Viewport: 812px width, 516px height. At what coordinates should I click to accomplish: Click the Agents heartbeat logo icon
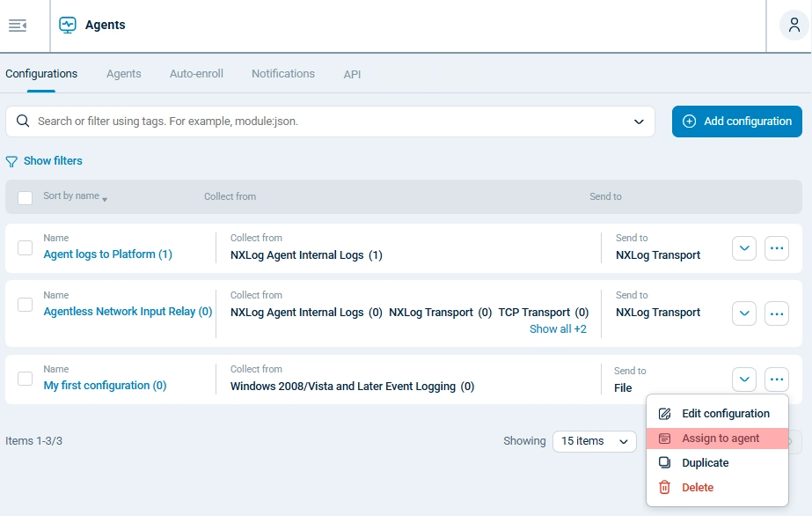pyautogui.click(x=67, y=25)
